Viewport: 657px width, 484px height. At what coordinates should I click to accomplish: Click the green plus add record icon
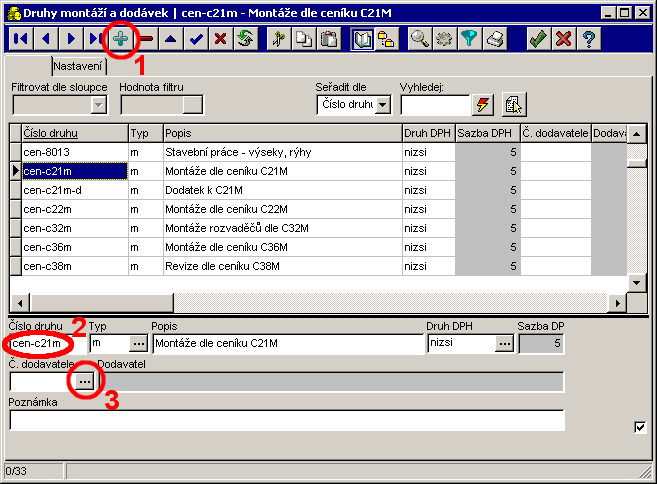[120, 39]
